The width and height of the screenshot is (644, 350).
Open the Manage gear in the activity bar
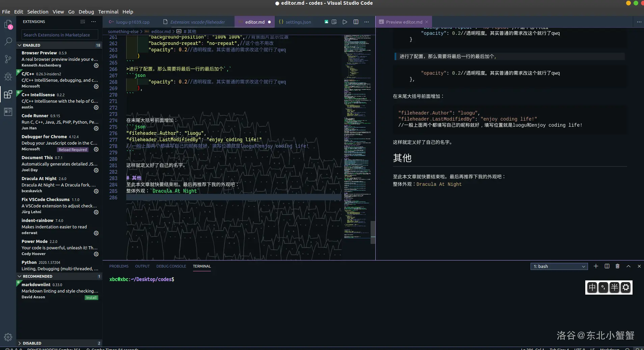8,337
